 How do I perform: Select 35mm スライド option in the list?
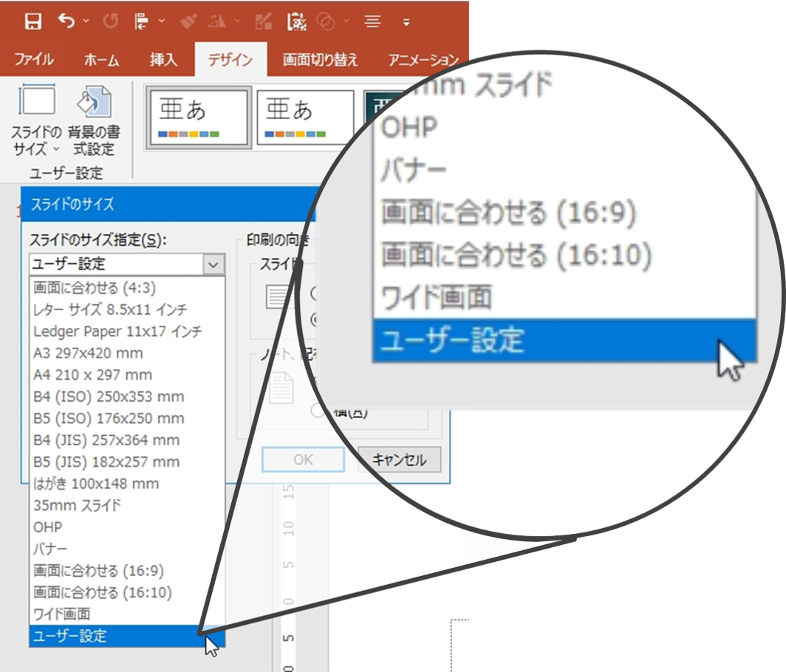[x=127, y=505]
